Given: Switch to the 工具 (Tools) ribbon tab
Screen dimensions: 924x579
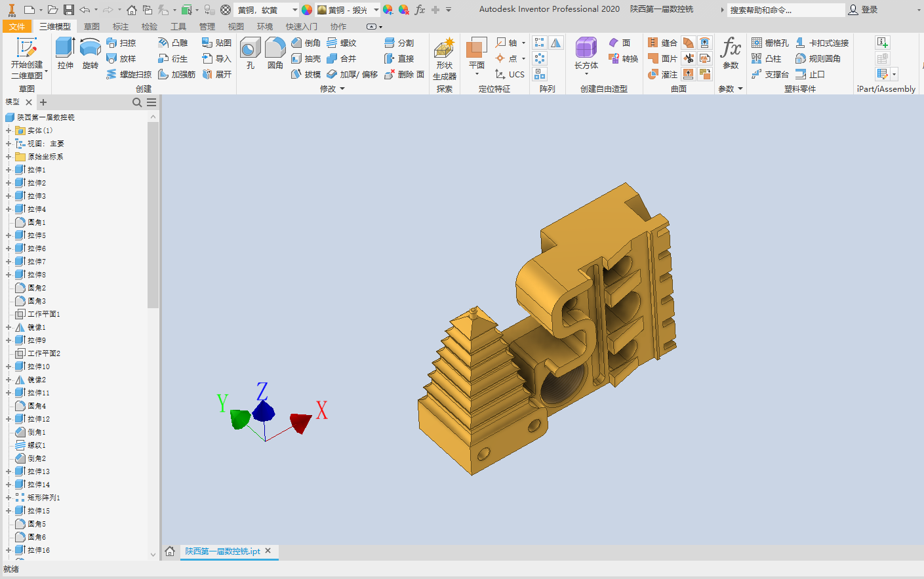Looking at the screenshot, I should coord(178,26).
